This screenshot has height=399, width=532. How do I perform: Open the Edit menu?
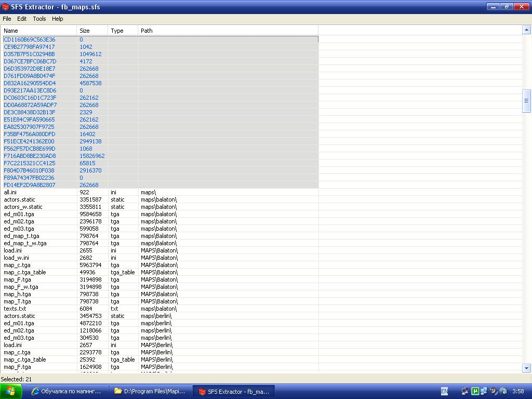pos(22,19)
